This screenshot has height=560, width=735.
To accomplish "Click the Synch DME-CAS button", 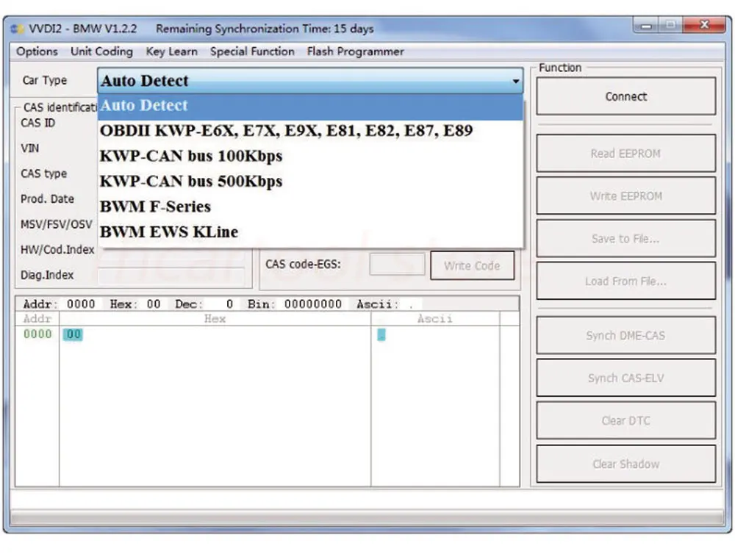I will [x=625, y=336].
